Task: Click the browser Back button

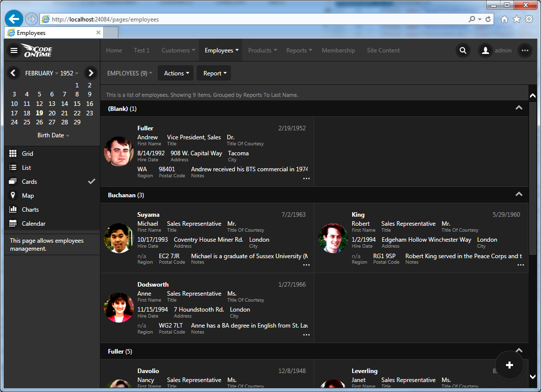Action: tap(14, 19)
